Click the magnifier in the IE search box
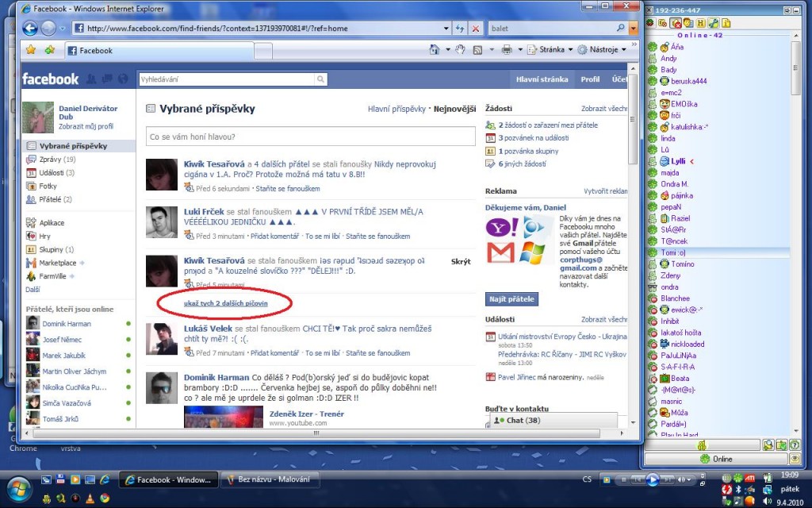This screenshot has height=508, width=812. pos(621,28)
